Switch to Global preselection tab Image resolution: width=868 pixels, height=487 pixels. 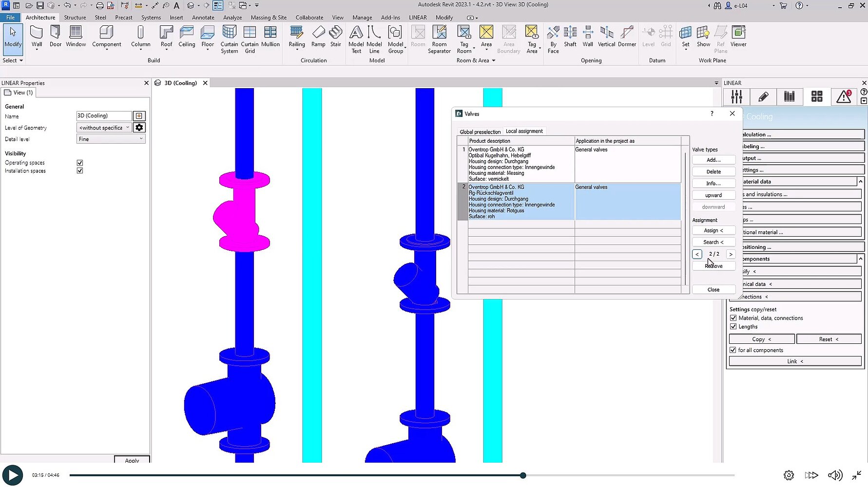pos(480,131)
